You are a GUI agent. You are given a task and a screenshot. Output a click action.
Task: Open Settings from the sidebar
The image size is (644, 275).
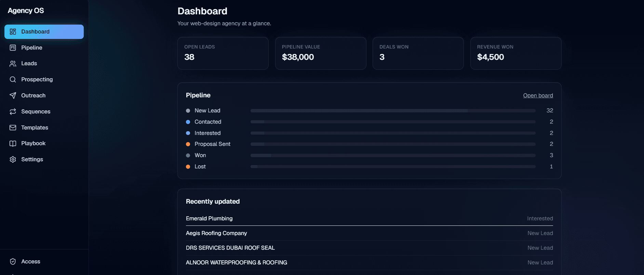point(44,159)
